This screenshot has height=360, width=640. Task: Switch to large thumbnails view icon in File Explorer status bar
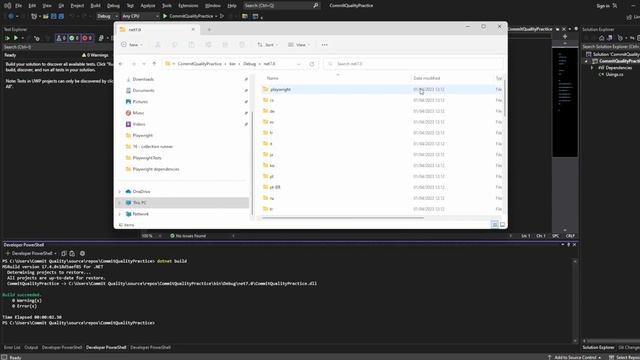pos(502,224)
